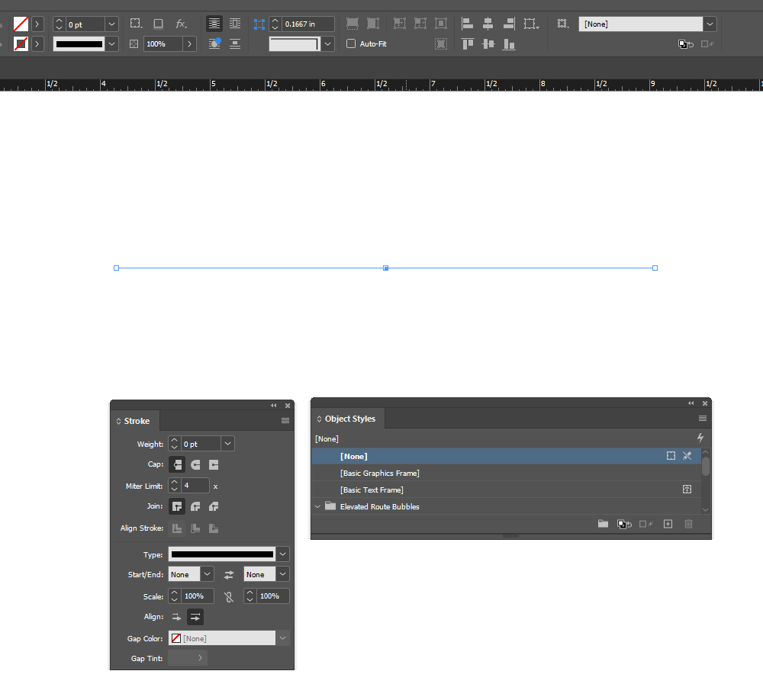Open the fx effects menu in control bar
This screenshot has height=700, width=763.
(182, 24)
